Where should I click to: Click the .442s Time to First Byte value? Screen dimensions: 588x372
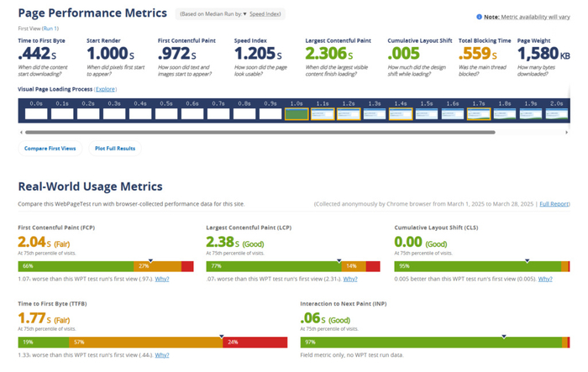pos(37,54)
